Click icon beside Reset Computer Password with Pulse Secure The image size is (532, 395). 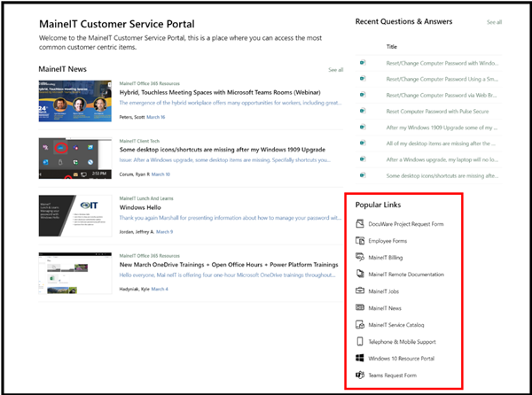pyautogui.click(x=363, y=111)
